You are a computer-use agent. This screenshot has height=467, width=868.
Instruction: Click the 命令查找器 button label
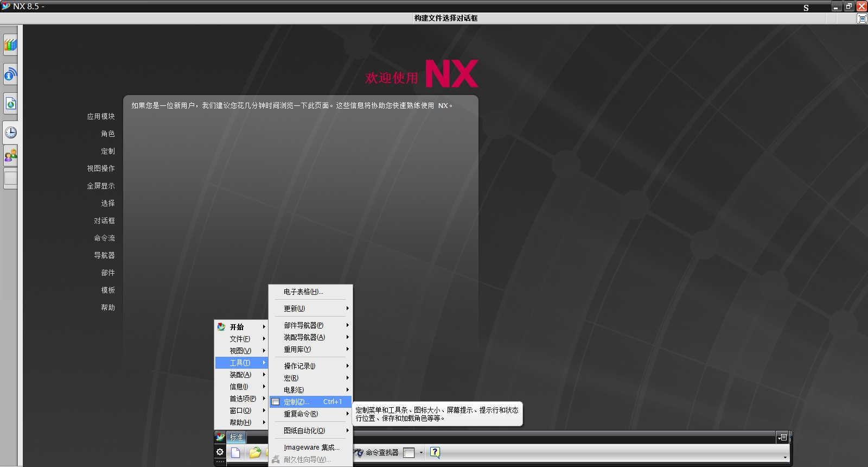pos(382,452)
